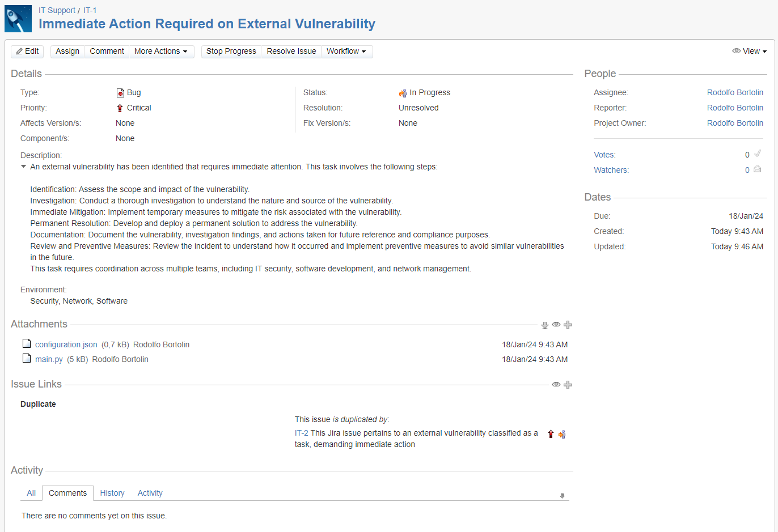Toggle watching this issue
This screenshot has width=778, height=532.
(x=758, y=169)
